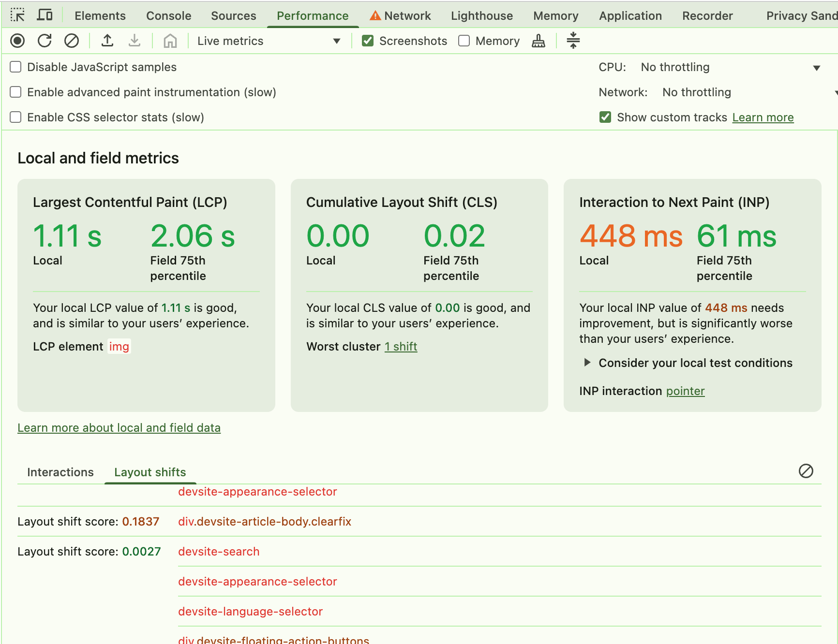Return to live metrics via home icon
Screen dimensions: 838x644
click(x=170, y=41)
